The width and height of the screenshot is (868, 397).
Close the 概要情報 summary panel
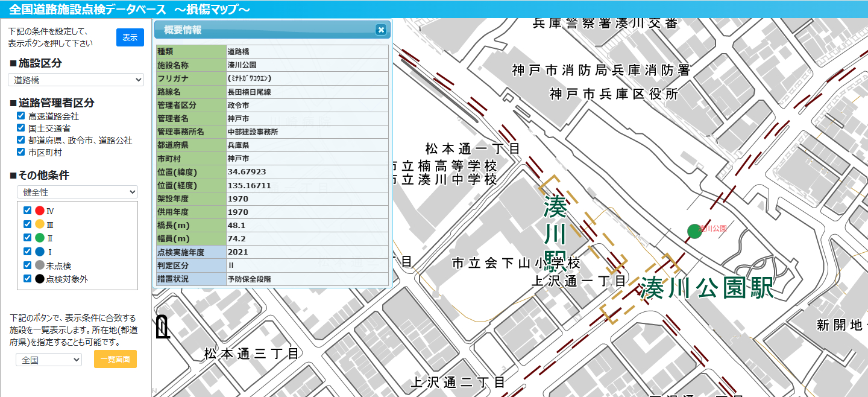380,30
